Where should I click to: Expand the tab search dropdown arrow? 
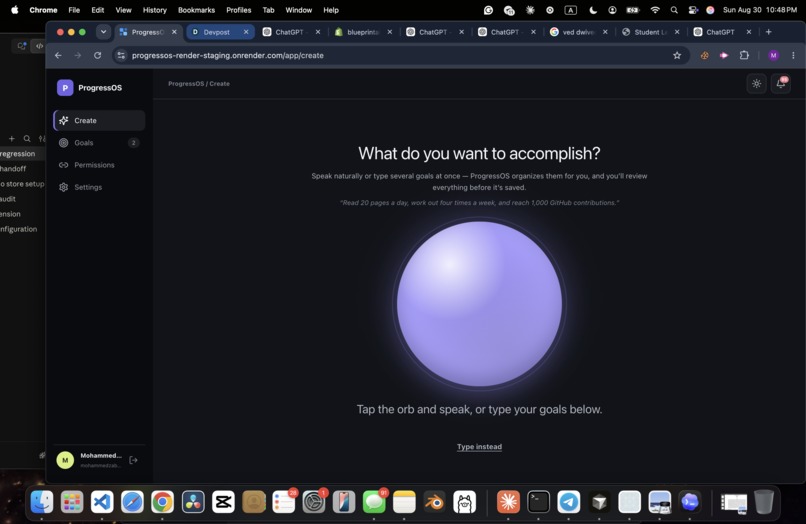tap(103, 32)
